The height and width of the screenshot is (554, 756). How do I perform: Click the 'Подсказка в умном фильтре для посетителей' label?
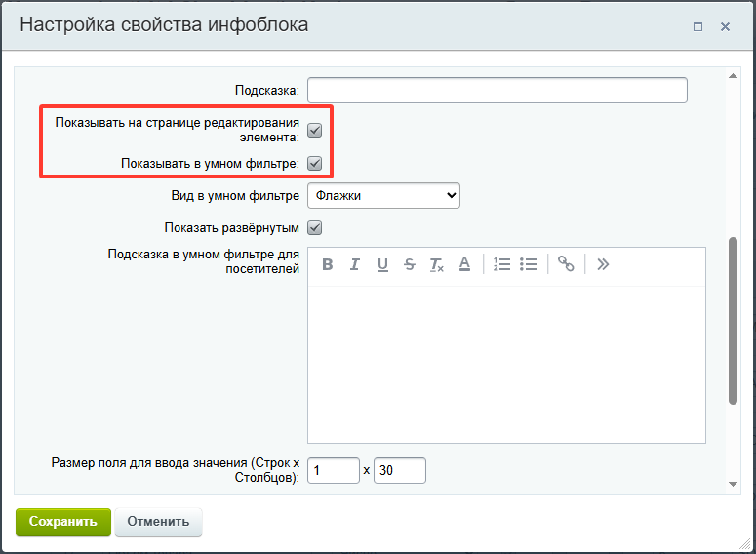click(x=204, y=261)
